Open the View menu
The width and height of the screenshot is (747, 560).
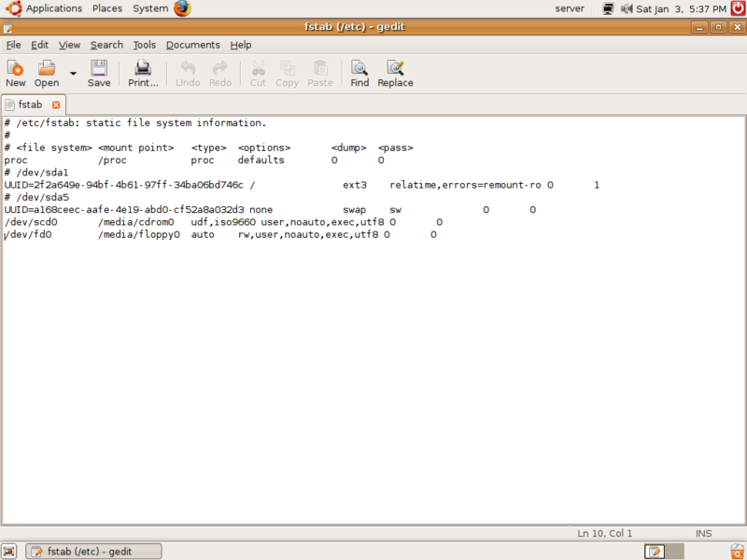[x=69, y=45]
